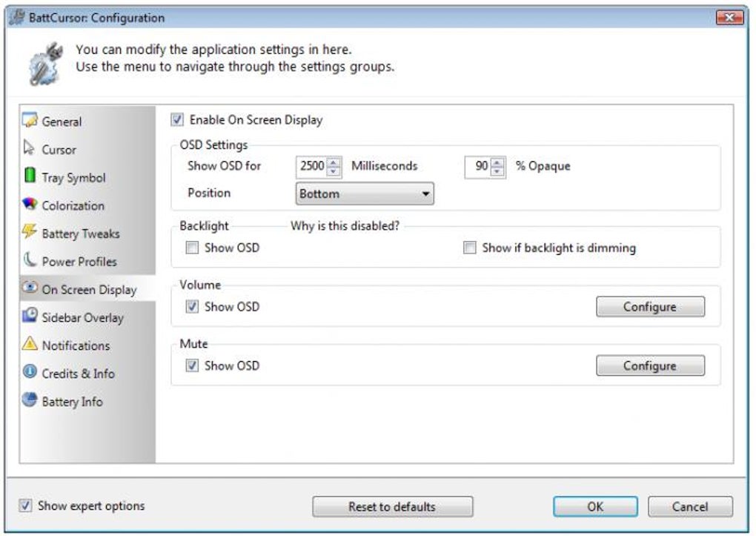Toggle Show expert options checkbox

25,506
